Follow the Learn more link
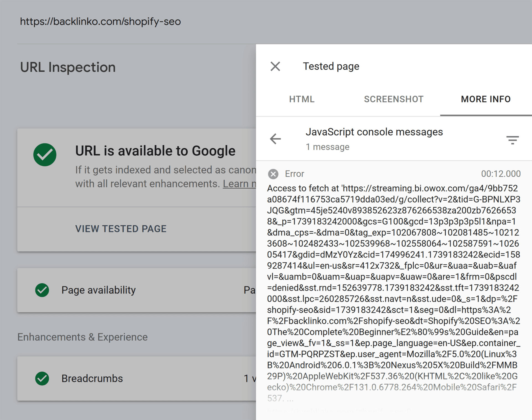Image resolution: width=532 pixels, height=420 pixels. [x=239, y=184]
